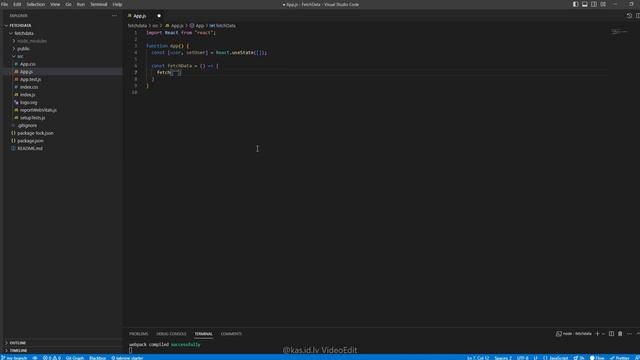Screen dimensions: 640x360
Task: Switch to the Problems panel tab
Action: click(138, 334)
